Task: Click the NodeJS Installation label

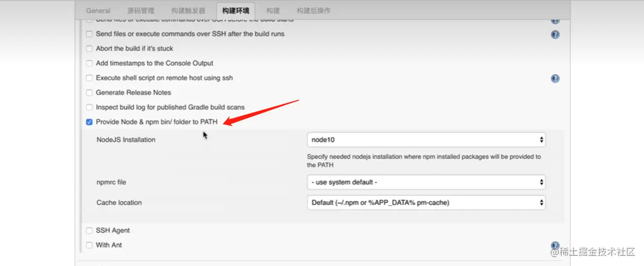Action: [126, 140]
